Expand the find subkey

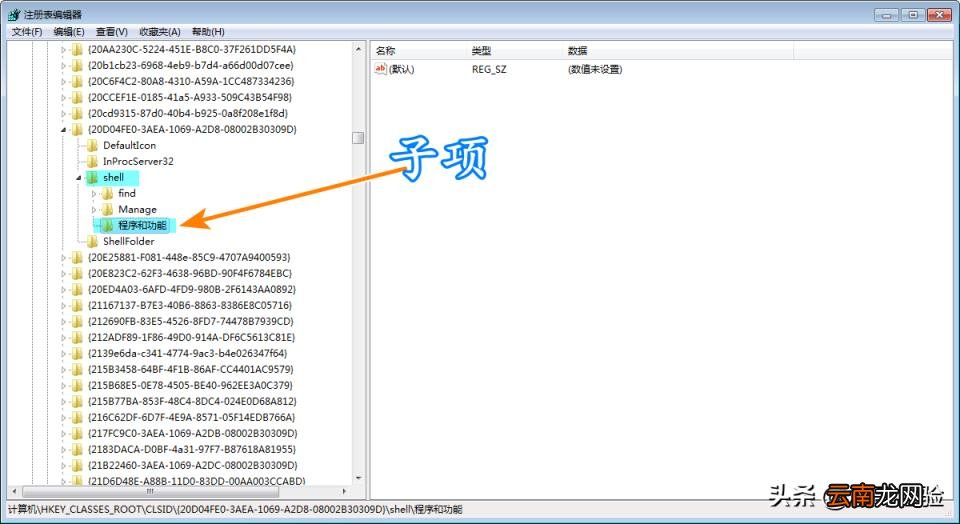pos(94,193)
